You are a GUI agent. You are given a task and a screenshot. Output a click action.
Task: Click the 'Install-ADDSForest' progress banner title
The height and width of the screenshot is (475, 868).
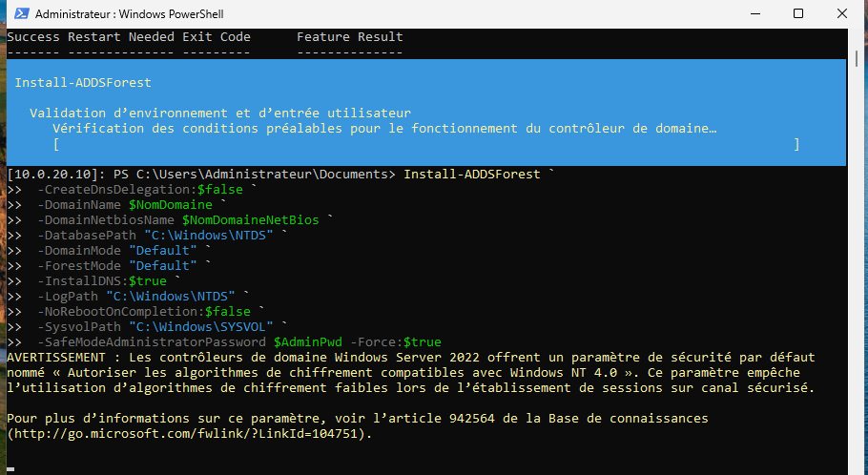(x=83, y=82)
